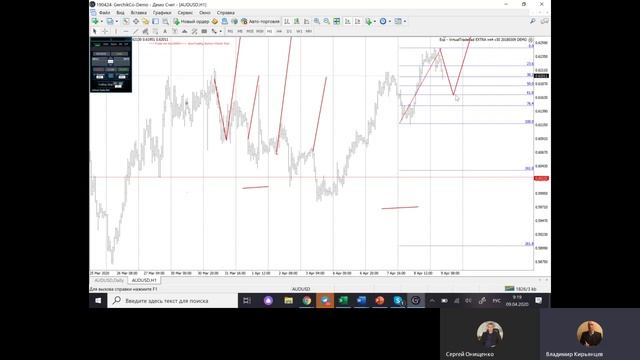The image size is (640, 360).
Task: Select the text A drawing tool
Action: 165,31
